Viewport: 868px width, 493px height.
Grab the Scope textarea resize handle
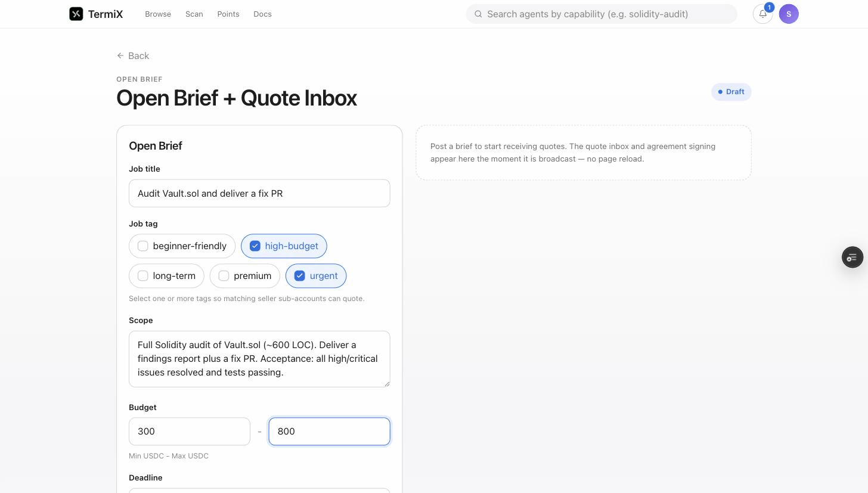point(386,383)
